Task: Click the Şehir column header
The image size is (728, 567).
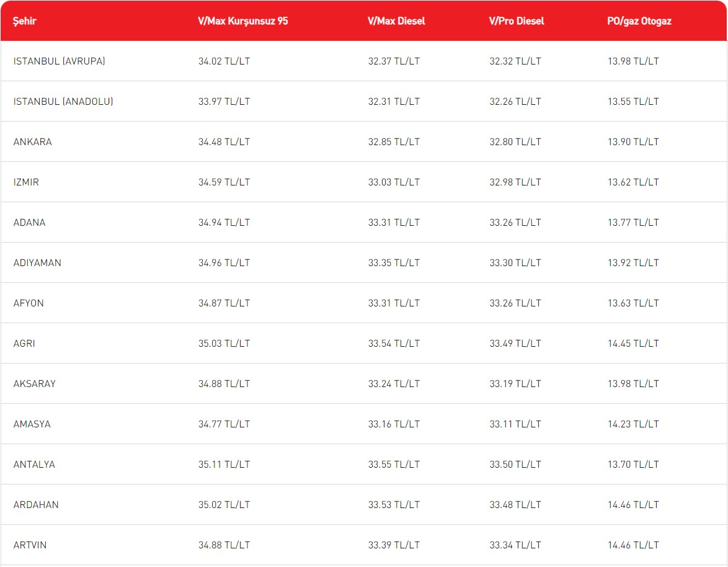Action: [25, 21]
